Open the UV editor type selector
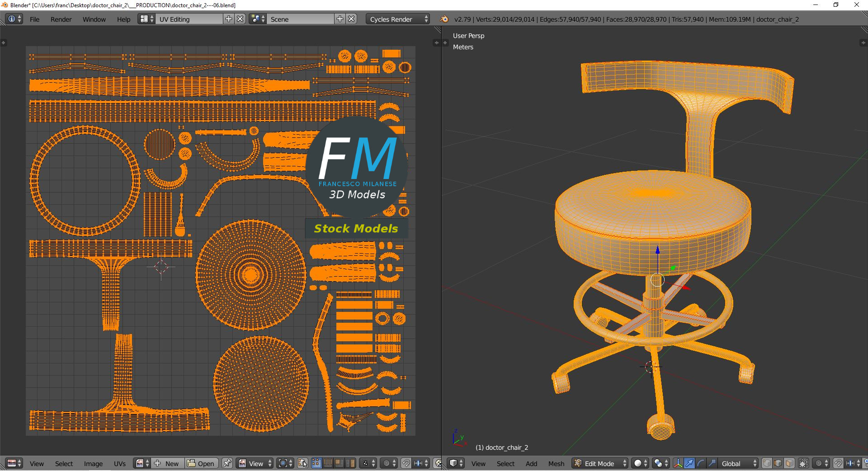 coord(14,463)
